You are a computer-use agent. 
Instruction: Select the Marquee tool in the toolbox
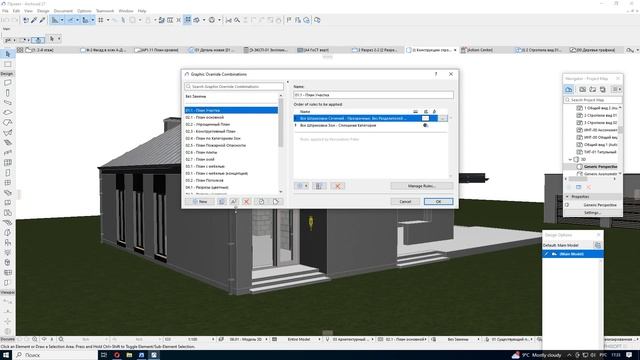pos(7,64)
